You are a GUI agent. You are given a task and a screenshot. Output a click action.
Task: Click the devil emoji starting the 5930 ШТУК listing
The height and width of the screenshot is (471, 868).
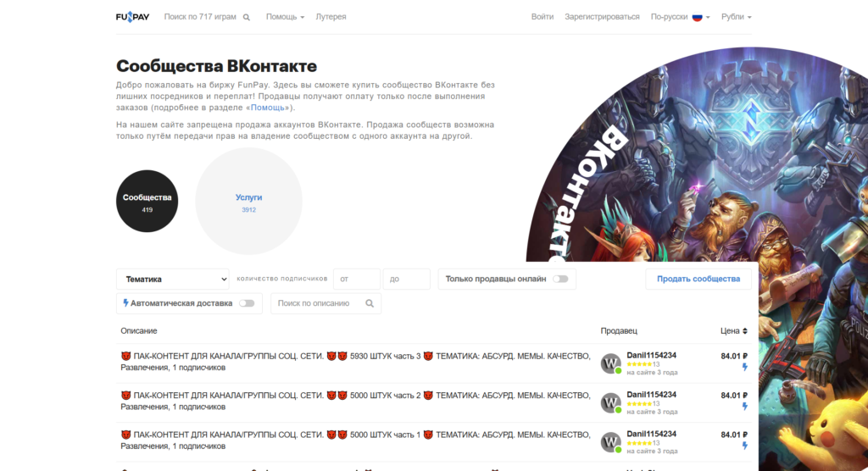[125, 356]
